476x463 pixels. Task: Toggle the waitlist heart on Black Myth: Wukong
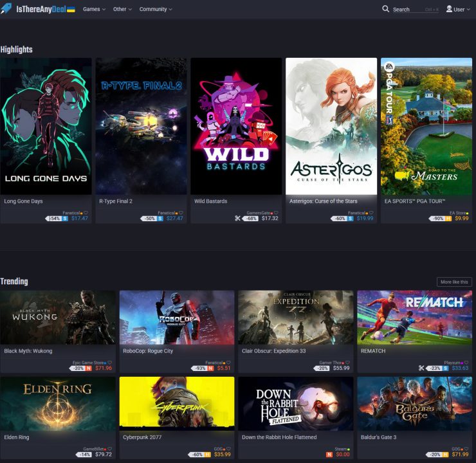[x=110, y=363]
